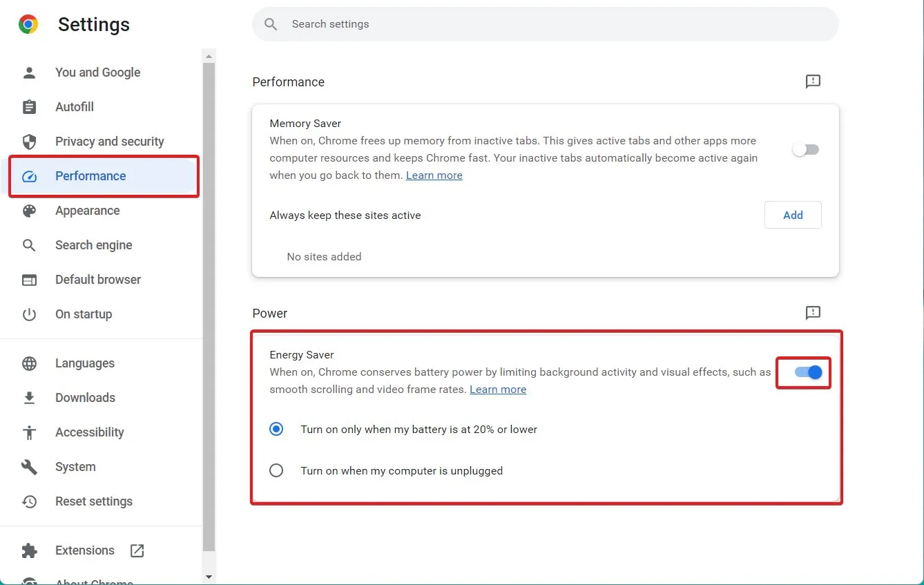Open Energy Saver Learn more link

click(x=498, y=390)
